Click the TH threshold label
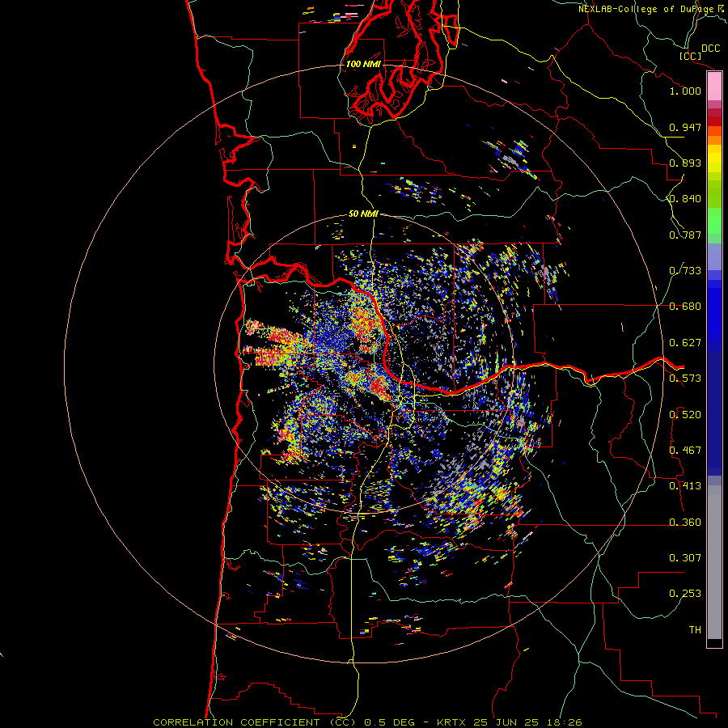The image size is (728, 728). (x=695, y=630)
